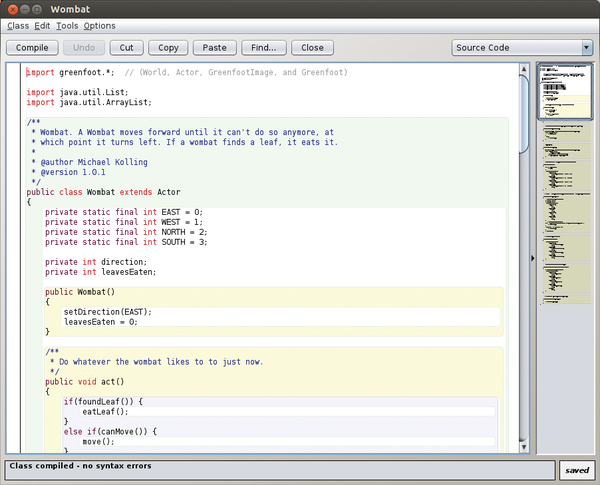600x485 pixels.
Task: Click the highlighted top of the code overview
Action: click(565, 91)
